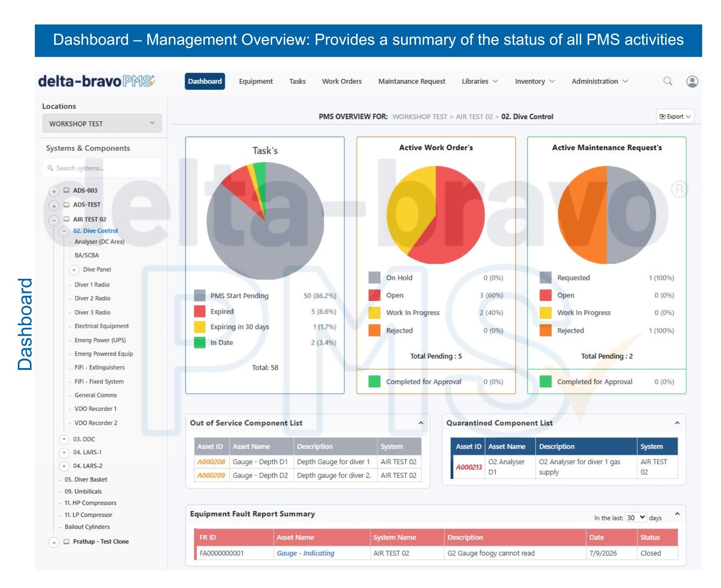This screenshot has height=588, width=721.
Task: Click the Export button icon
Action: (x=663, y=117)
